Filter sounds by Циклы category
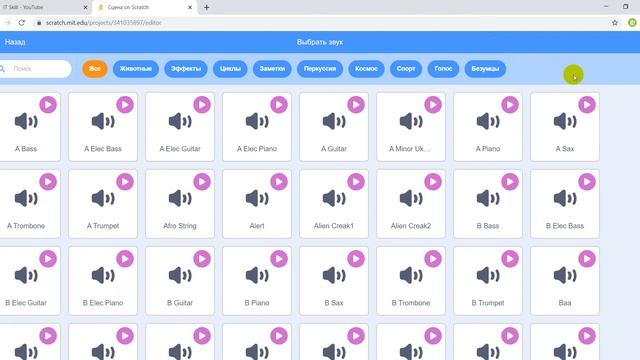640x360 pixels. [x=230, y=69]
